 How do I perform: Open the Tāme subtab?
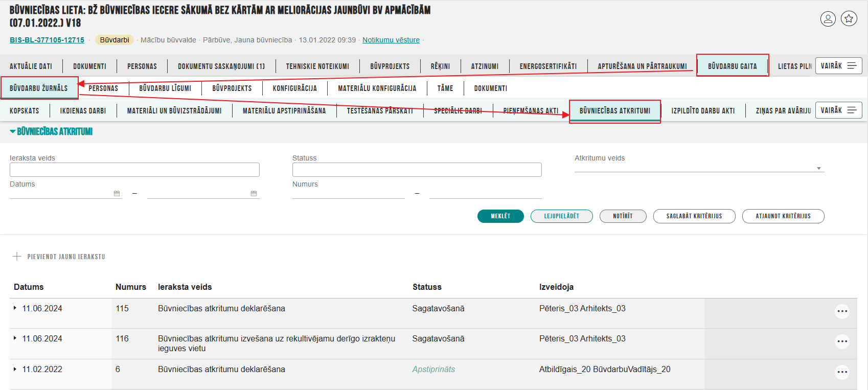pyautogui.click(x=445, y=88)
